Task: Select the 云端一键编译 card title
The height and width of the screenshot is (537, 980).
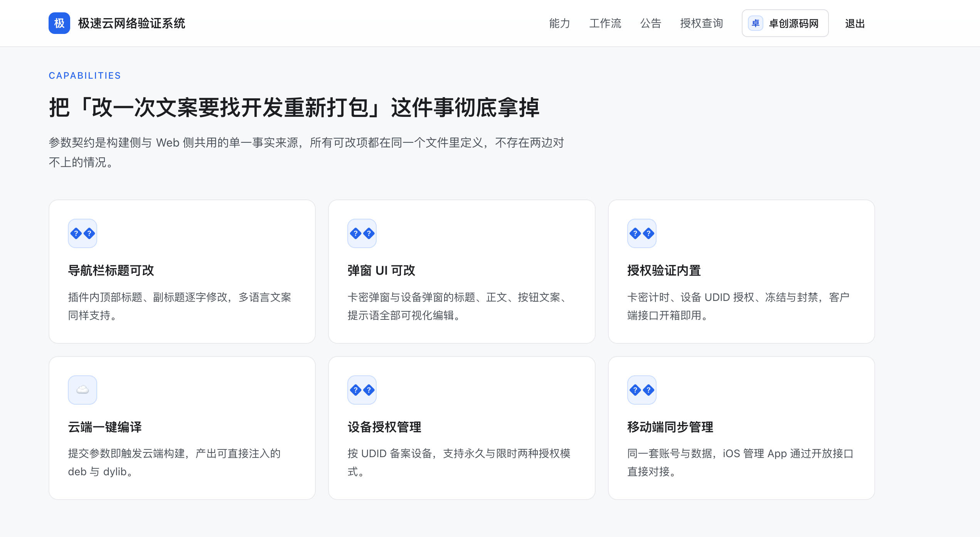Action: pyautogui.click(x=105, y=427)
